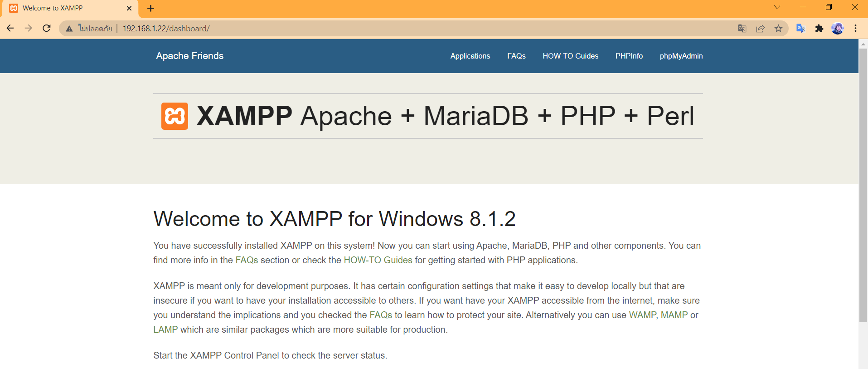
Task: Open the Extensions puzzle icon
Action: click(819, 29)
